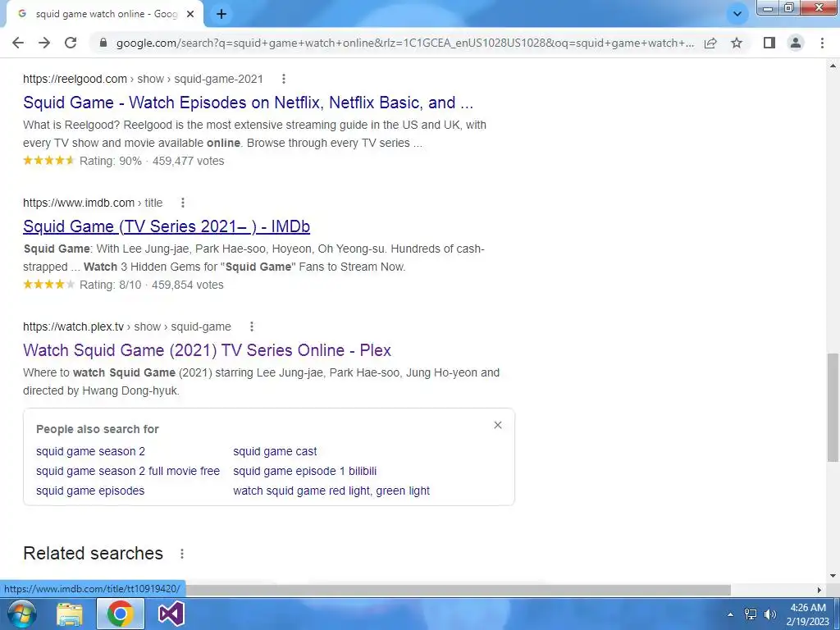840x630 pixels.
Task: Click the Rating: 90% text
Action: click(111, 161)
